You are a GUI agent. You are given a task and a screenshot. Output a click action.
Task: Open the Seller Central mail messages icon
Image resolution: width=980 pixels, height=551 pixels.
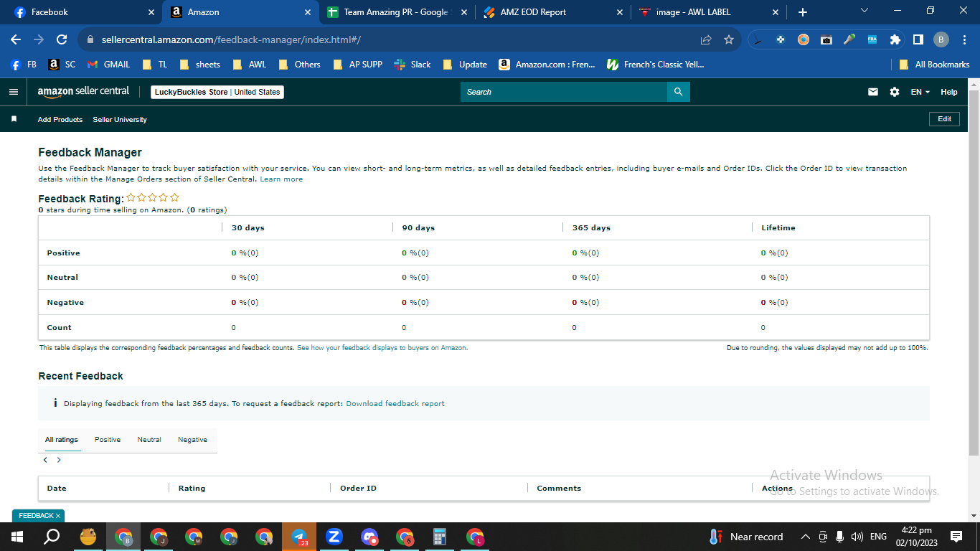coord(873,92)
